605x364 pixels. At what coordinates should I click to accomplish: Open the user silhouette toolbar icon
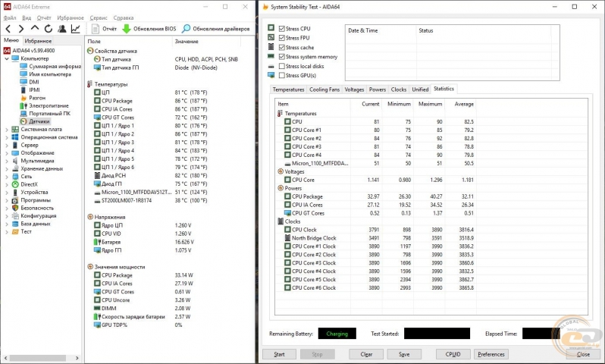pyautogui.click(x=61, y=29)
